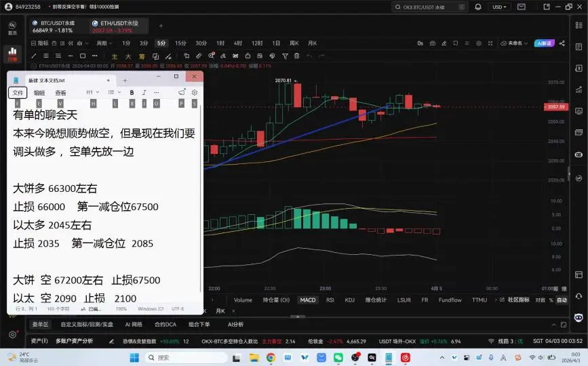Open notifications bell icon

[x=477, y=7]
